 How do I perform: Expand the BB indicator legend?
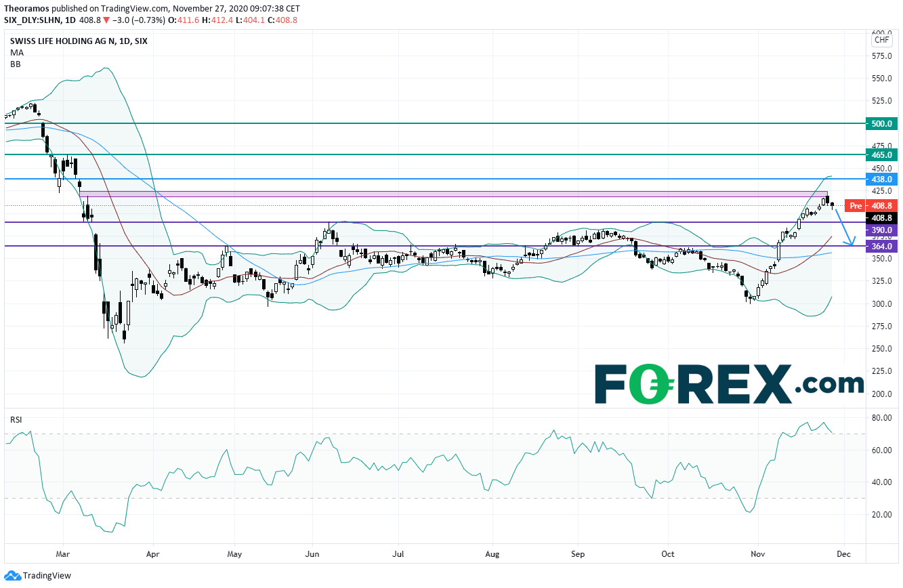[x=15, y=64]
